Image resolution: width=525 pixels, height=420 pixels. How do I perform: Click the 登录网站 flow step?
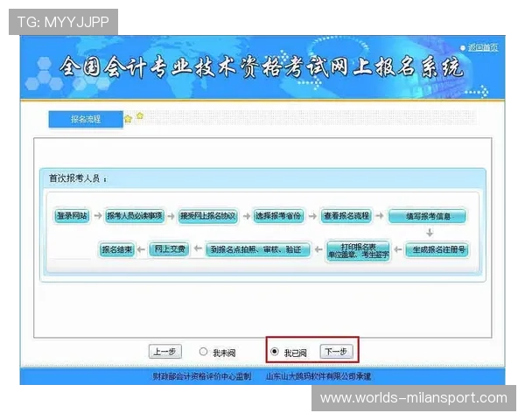72,216
